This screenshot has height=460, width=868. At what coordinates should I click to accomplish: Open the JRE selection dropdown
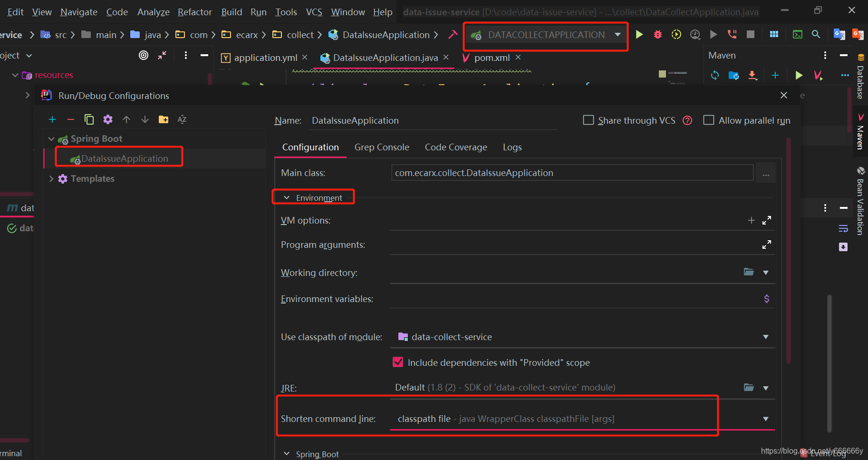(765, 387)
